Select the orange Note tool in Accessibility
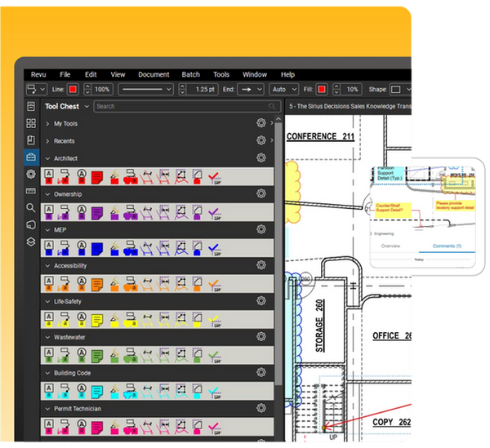This screenshot has height=448, width=490. pos(97,285)
